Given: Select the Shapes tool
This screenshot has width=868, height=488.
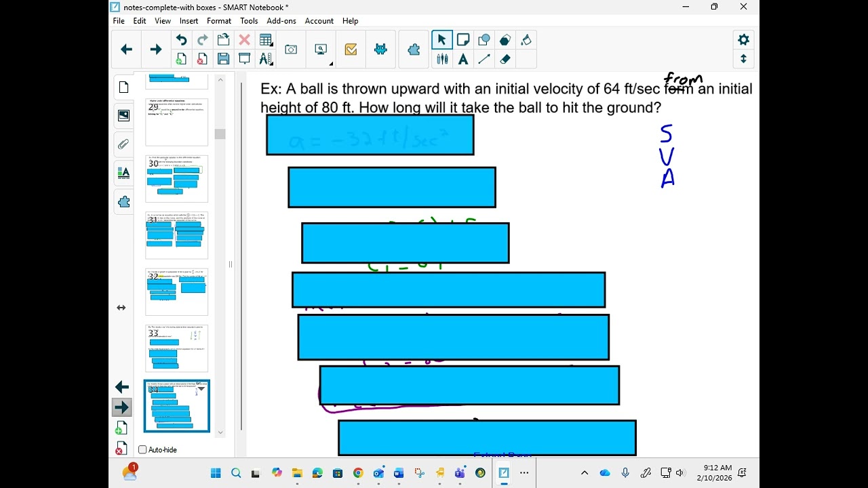Looking at the screenshot, I should [484, 40].
